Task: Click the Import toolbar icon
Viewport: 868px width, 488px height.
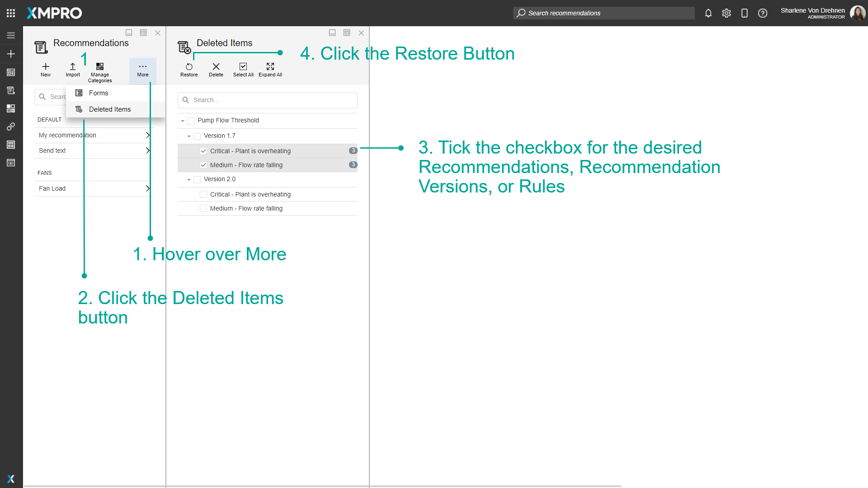Action: coord(72,69)
